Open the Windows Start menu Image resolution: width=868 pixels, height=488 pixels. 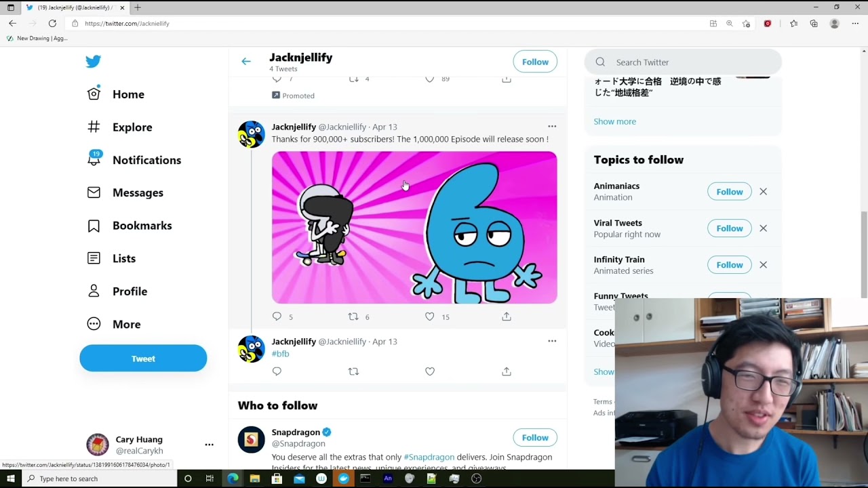click(11, 479)
